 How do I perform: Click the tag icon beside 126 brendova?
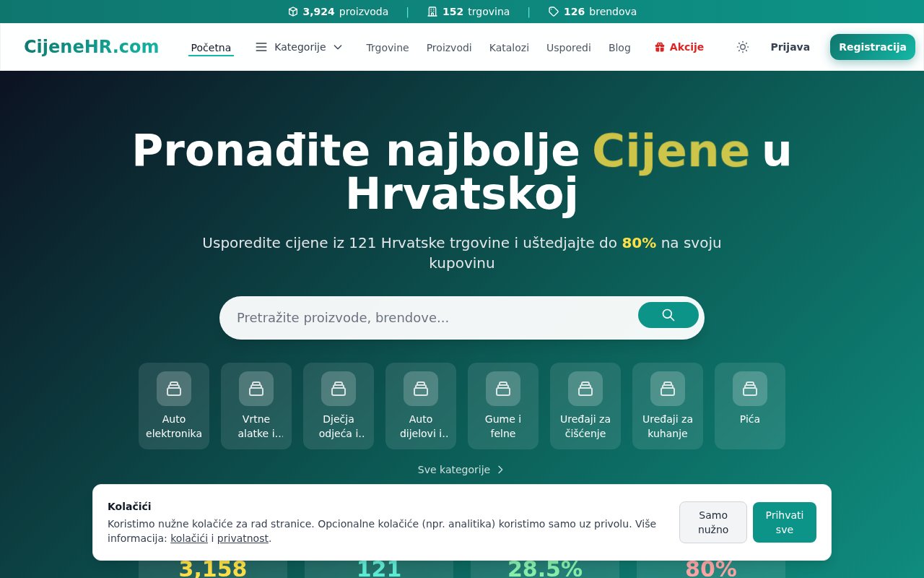point(553,12)
